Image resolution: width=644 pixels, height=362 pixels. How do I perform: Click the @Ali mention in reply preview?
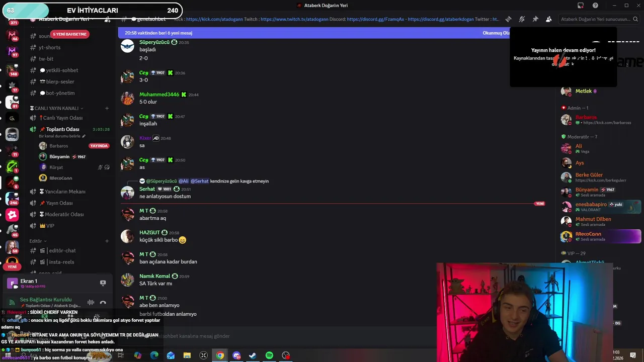tap(183, 181)
